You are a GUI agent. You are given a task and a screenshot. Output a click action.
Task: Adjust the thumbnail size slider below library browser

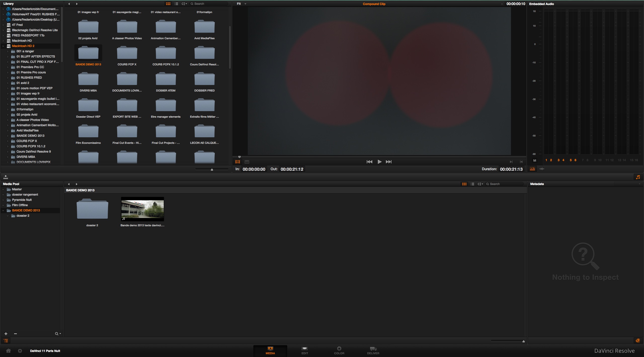pos(212,169)
